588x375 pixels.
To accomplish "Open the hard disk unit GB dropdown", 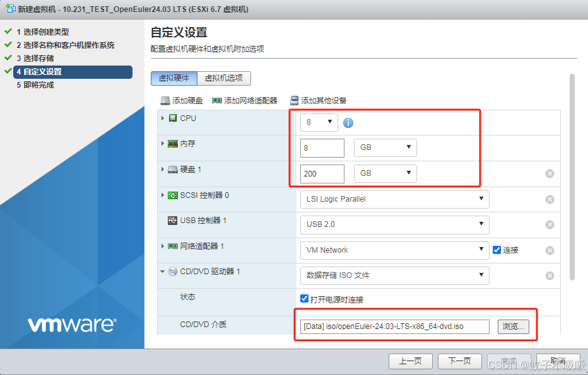I will coord(385,173).
